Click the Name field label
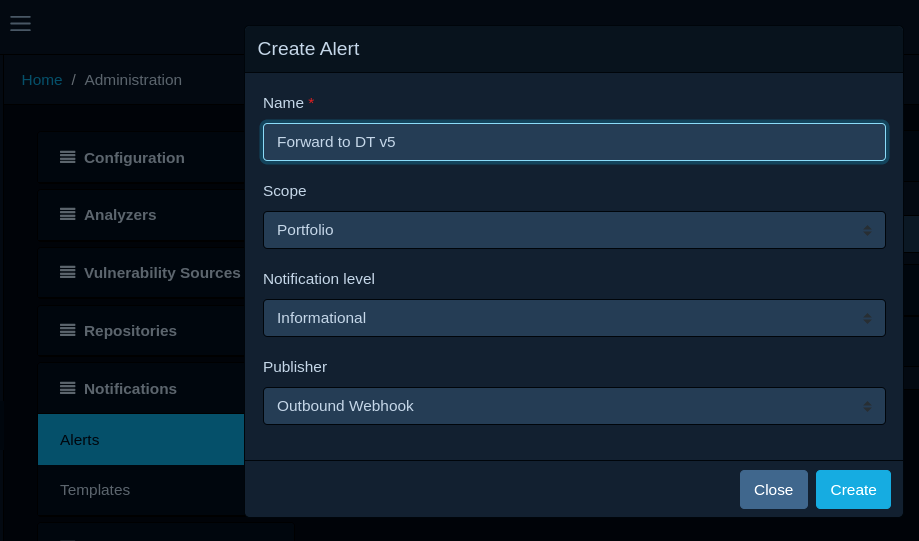 coord(283,103)
